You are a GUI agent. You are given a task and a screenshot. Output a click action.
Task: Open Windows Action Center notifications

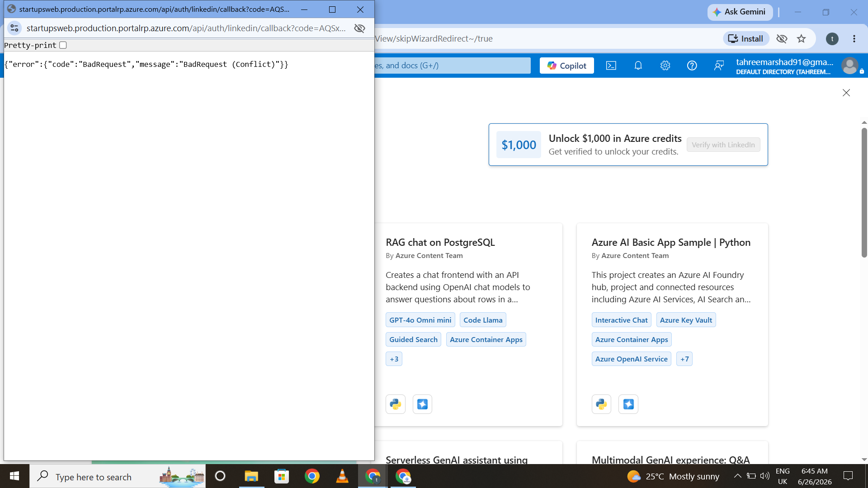(848, 476)
